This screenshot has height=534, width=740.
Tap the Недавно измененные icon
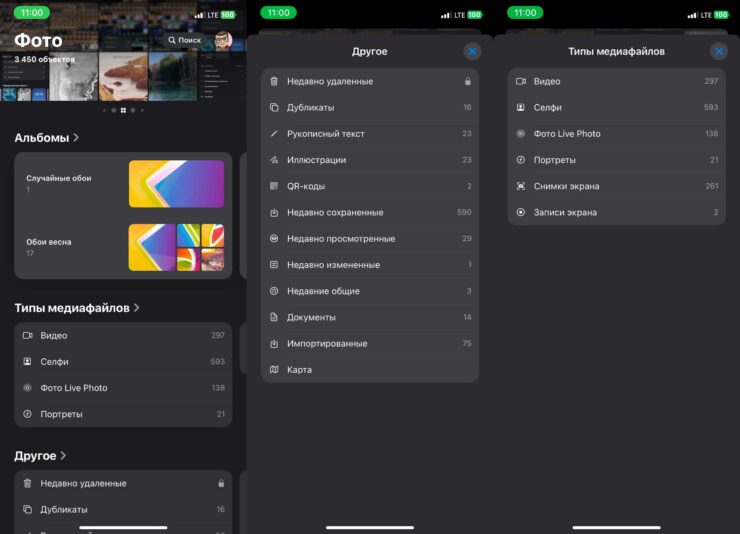[274, 265]
